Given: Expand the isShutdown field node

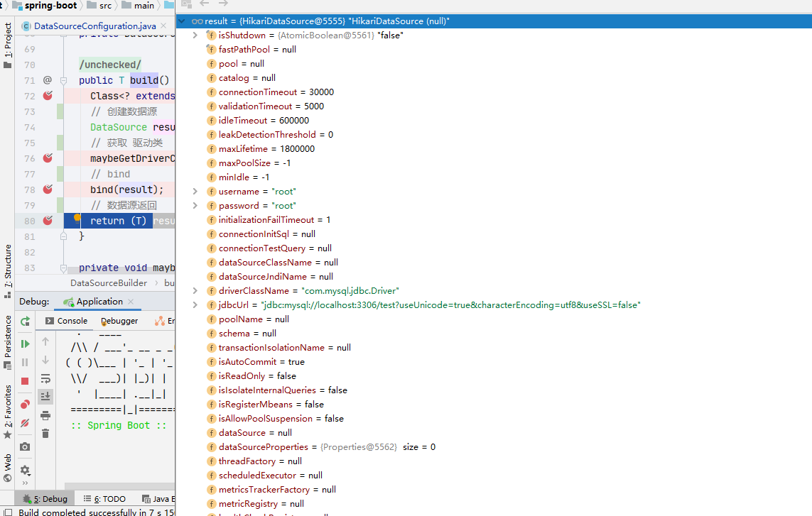Looking at the screenshot, I should pyautogui.click(x=195, y=35).
